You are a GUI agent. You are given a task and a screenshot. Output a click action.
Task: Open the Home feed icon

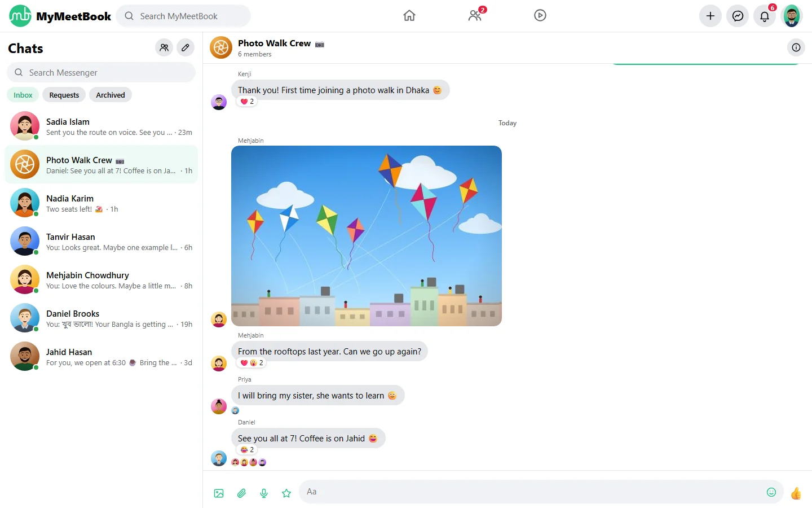pyautogui.click(x=409, y=16)
